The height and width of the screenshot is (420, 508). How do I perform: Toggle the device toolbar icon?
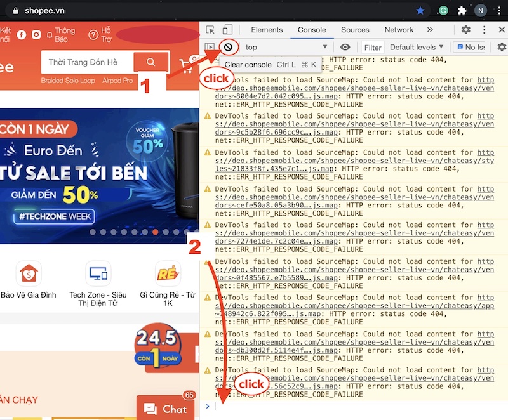pos(227,30)
